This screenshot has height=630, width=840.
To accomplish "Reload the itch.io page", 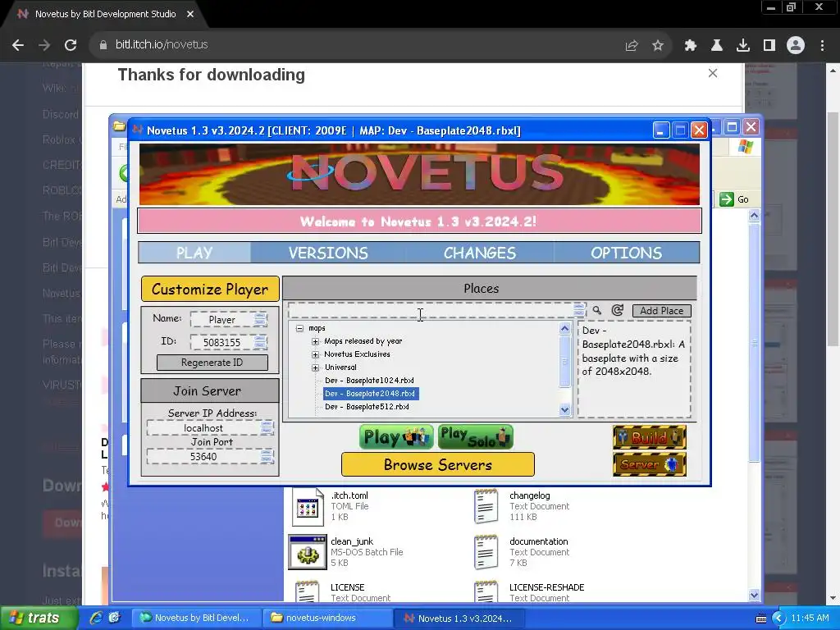I will 71,45.
